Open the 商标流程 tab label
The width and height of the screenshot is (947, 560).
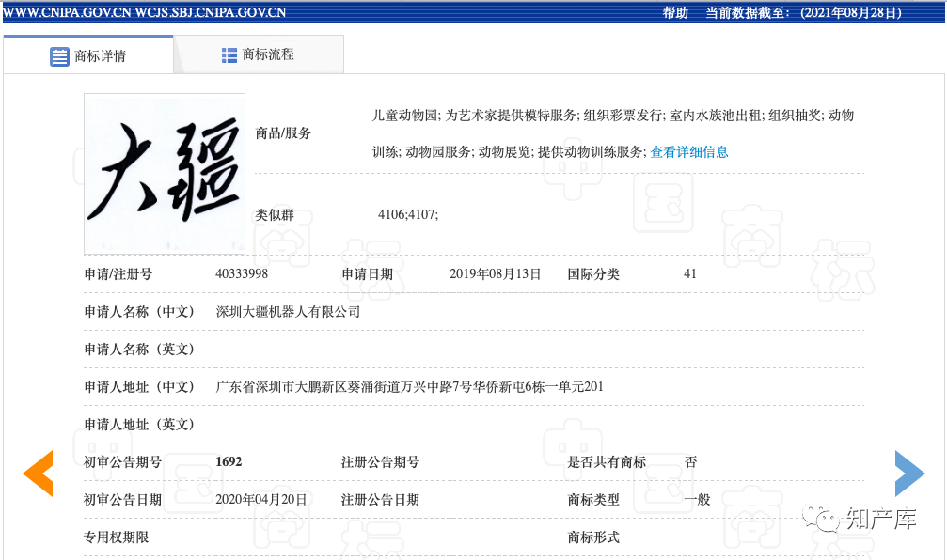pyautogui.click(x=268, y=54)
